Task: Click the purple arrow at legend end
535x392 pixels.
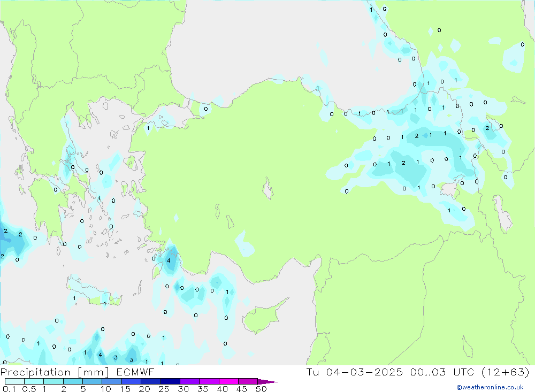Action: point(267,382)
